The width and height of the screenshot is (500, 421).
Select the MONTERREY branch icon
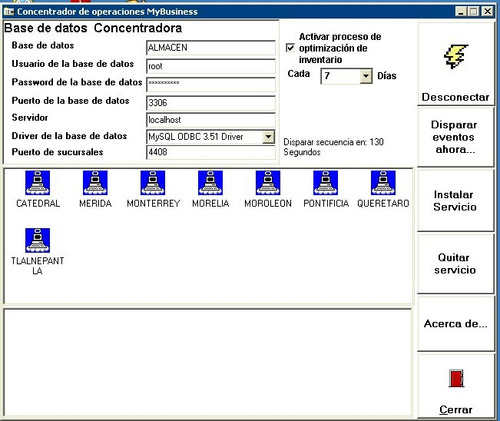point(153,183)
